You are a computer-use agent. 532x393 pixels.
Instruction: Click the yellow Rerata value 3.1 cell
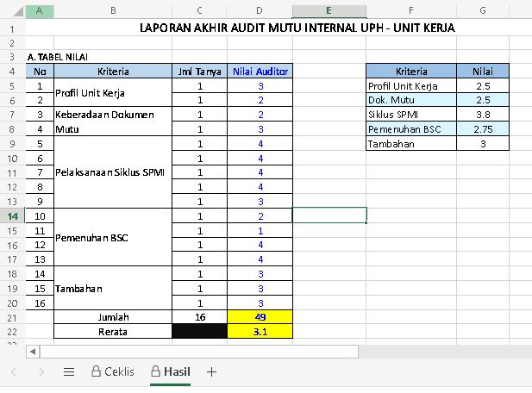[260, 331]
